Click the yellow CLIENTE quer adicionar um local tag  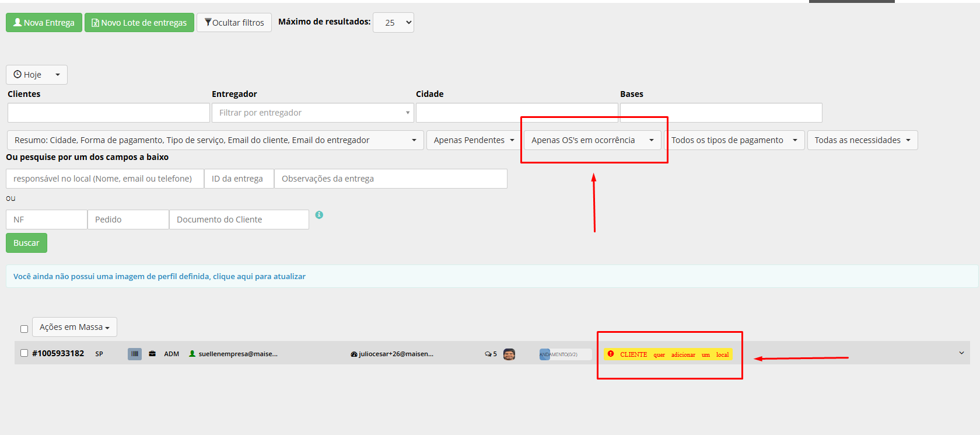point(668,354)
